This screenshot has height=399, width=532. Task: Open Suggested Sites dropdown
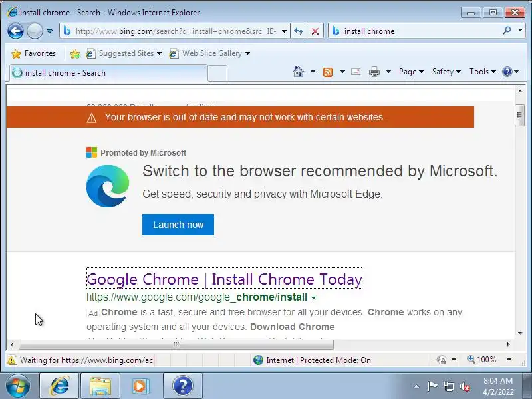[124, 53]
